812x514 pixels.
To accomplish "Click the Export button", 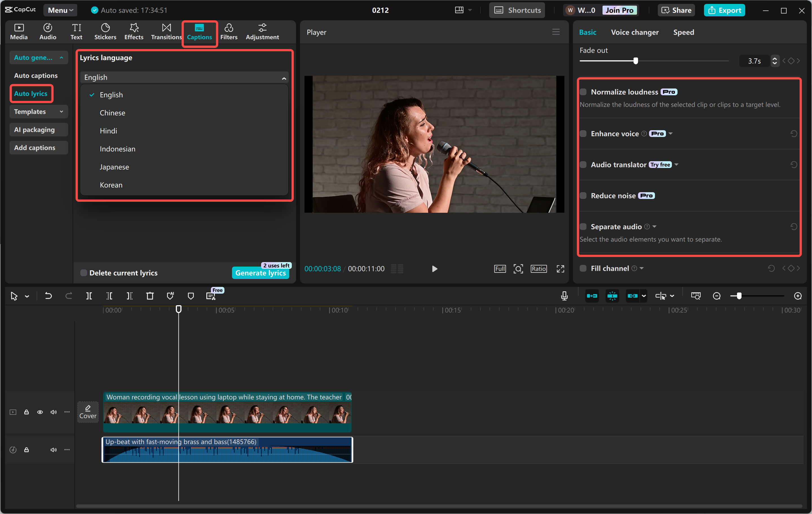I will (724, 10).
